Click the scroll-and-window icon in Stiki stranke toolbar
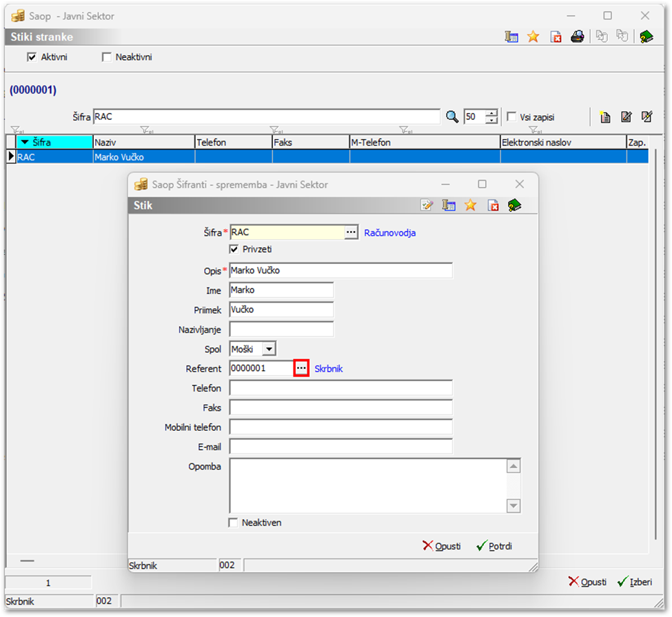The height and width of the screenshot is (617, 672). (x=511, y=37)
